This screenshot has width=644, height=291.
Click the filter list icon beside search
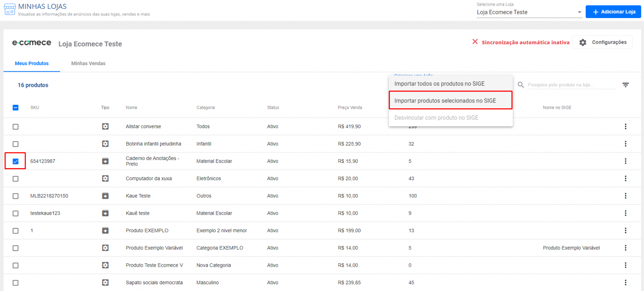pyautogui.click(x=625, y=85)
